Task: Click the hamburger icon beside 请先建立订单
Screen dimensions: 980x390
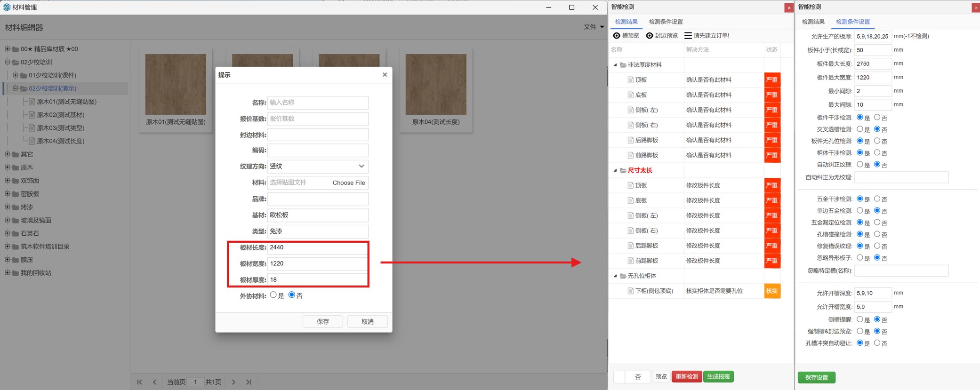Action: (x=688, y=36)
